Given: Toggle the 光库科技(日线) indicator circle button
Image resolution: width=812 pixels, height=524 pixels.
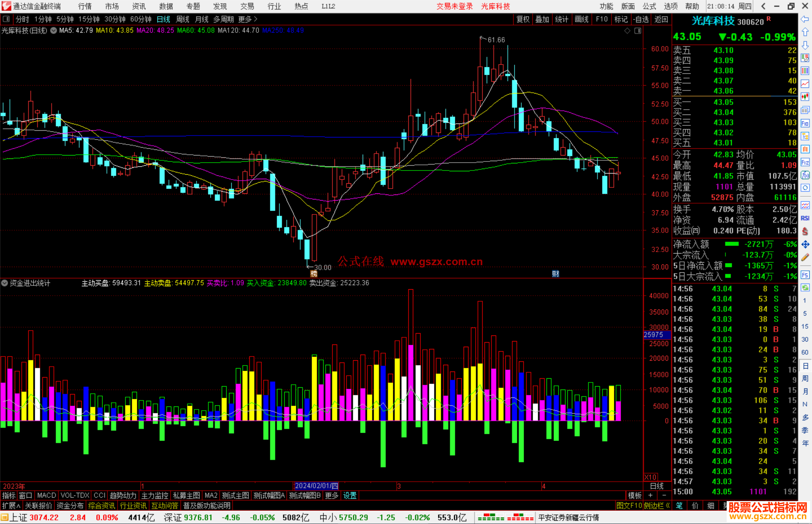Looking at the screenshot, I should 54,30.
